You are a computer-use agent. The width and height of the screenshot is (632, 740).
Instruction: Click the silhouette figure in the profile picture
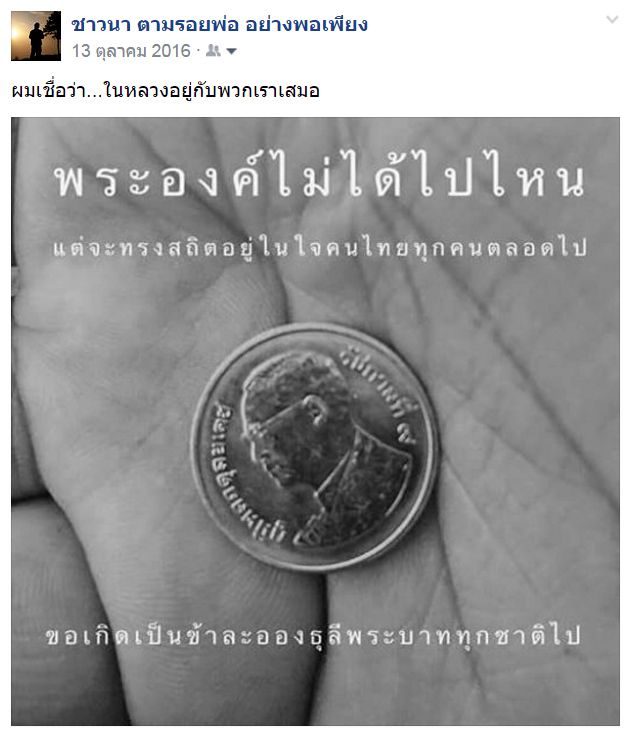coord(37,42)
